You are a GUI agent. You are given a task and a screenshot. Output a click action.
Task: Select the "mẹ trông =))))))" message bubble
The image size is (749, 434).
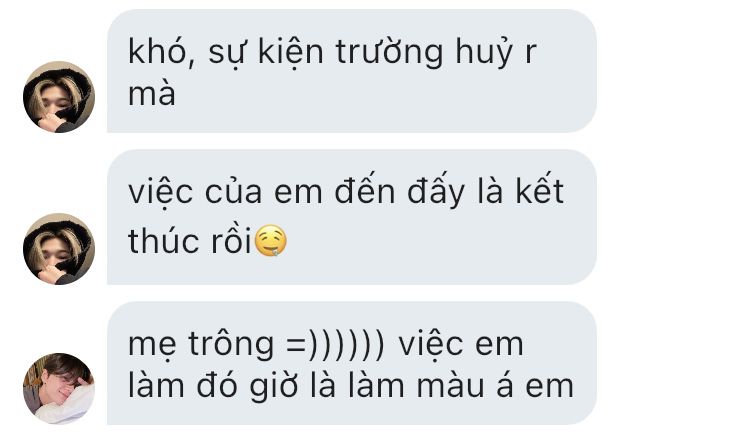[352, 363]
